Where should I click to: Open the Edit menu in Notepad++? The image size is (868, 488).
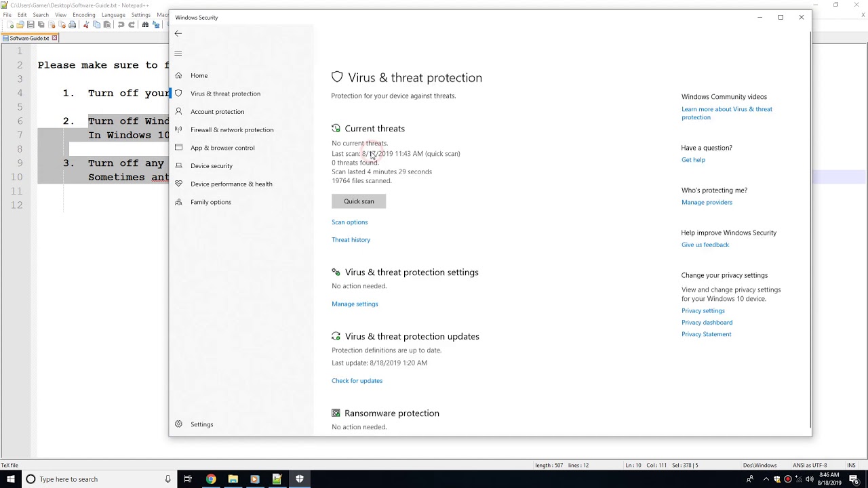22,14
